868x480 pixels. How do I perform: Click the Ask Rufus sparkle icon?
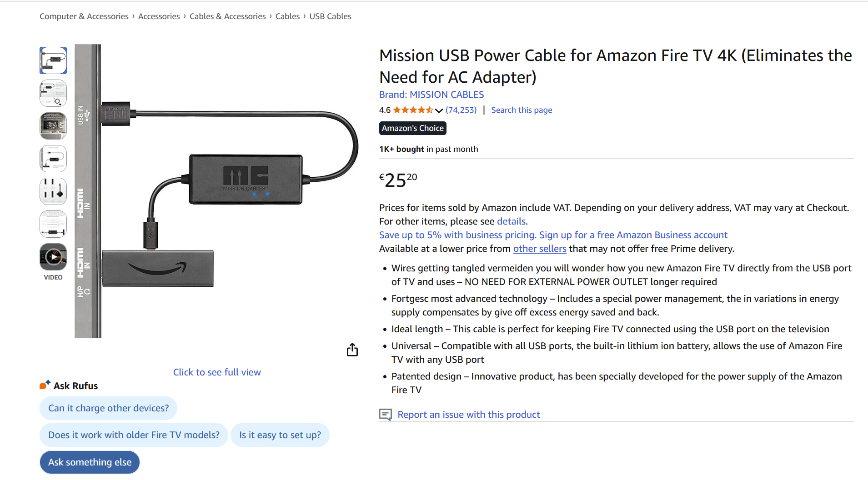click(45, 385)
